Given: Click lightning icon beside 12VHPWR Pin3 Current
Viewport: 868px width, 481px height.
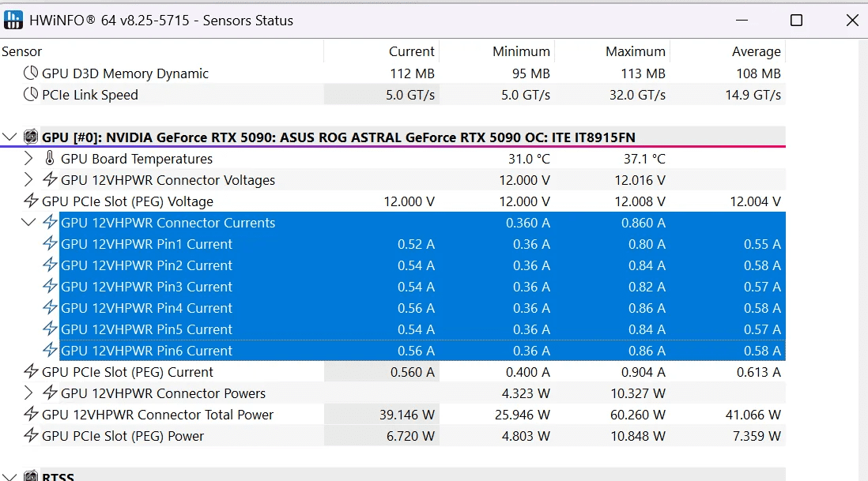Looking at the screenshot, I should coord(50,287).
